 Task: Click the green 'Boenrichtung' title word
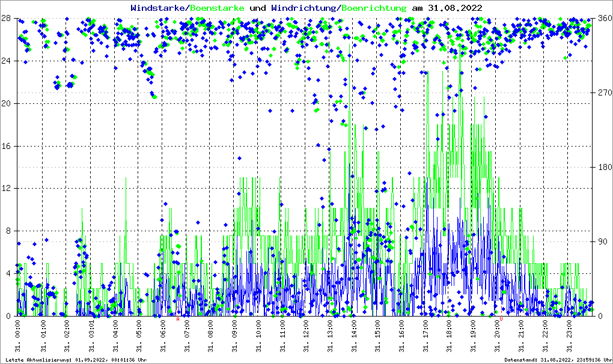374,8
